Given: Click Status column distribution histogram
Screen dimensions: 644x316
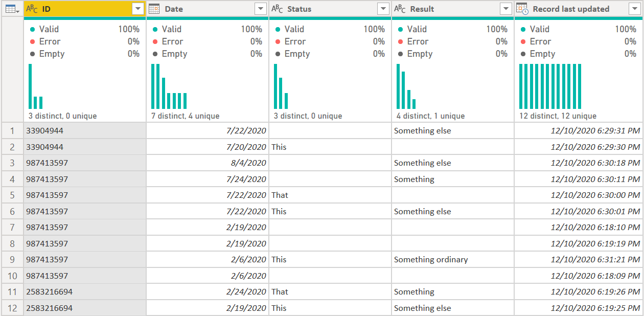Looking at the screenshot, I should click(281, 86).
